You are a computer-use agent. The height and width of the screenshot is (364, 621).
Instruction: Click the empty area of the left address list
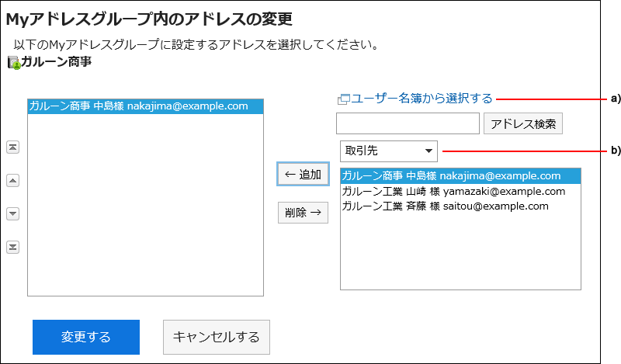point(145,210)
